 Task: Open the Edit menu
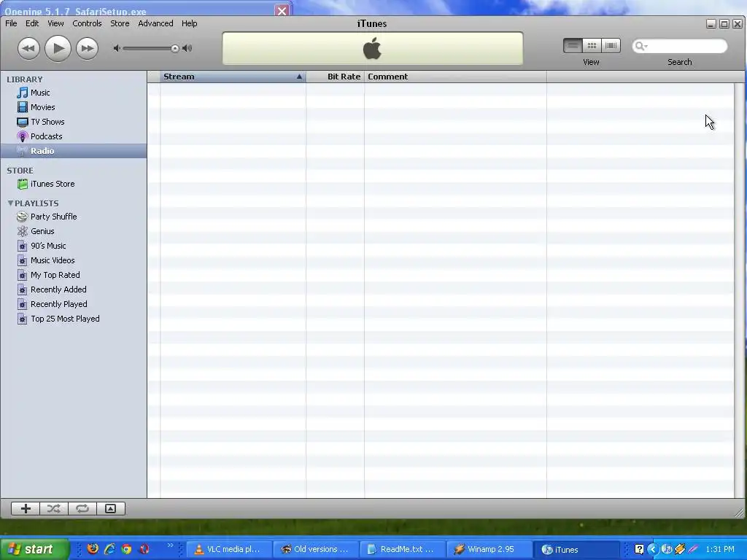coord(32,23)
